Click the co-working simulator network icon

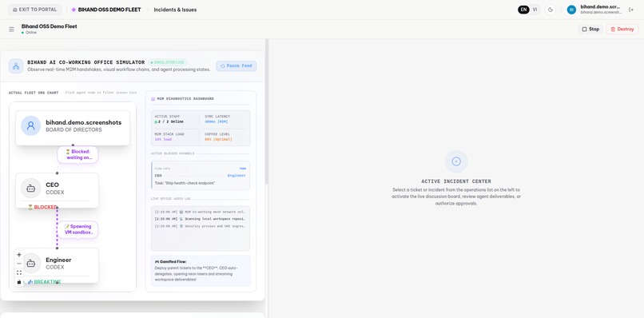point(16,66)
